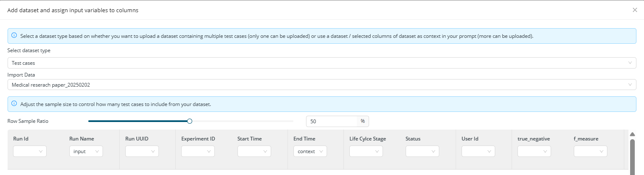
Task: Open the Run Id column variable dropdown
Action: tap(30, 151)
